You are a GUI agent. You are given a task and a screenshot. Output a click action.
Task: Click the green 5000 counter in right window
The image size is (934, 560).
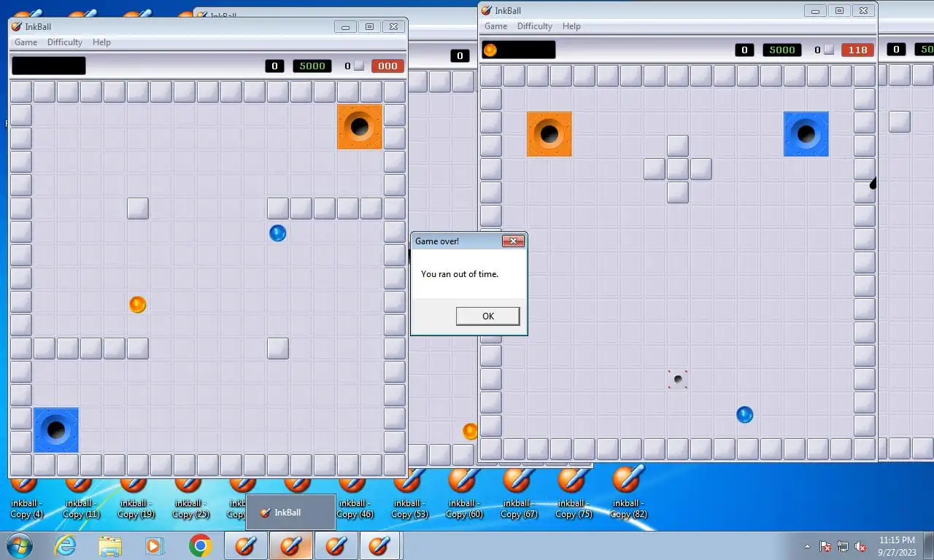[x=782, y=50]
